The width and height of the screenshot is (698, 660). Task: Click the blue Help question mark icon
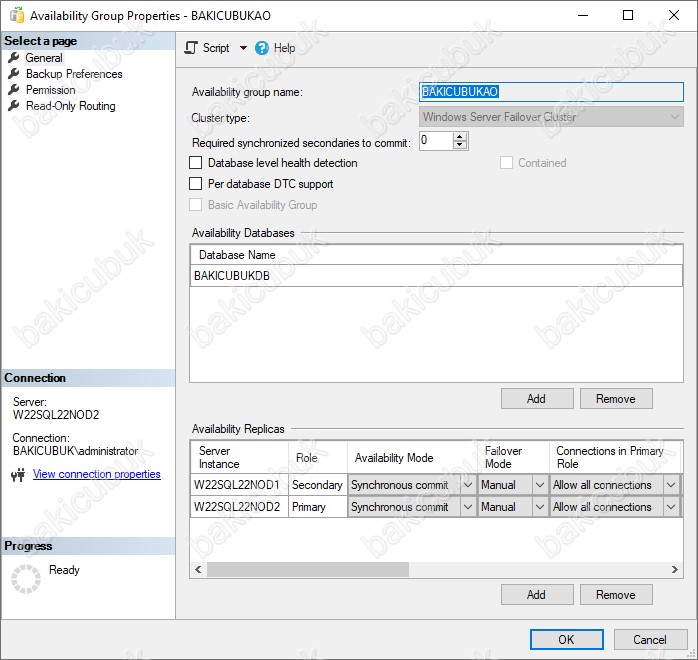click(262, 48)
